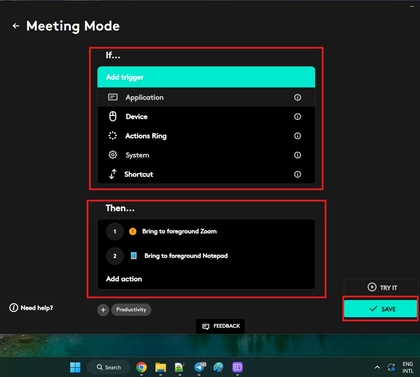420x377 pixels.
Task: Click the orange warning icon on Zoom action
Action: coord(133,231)
